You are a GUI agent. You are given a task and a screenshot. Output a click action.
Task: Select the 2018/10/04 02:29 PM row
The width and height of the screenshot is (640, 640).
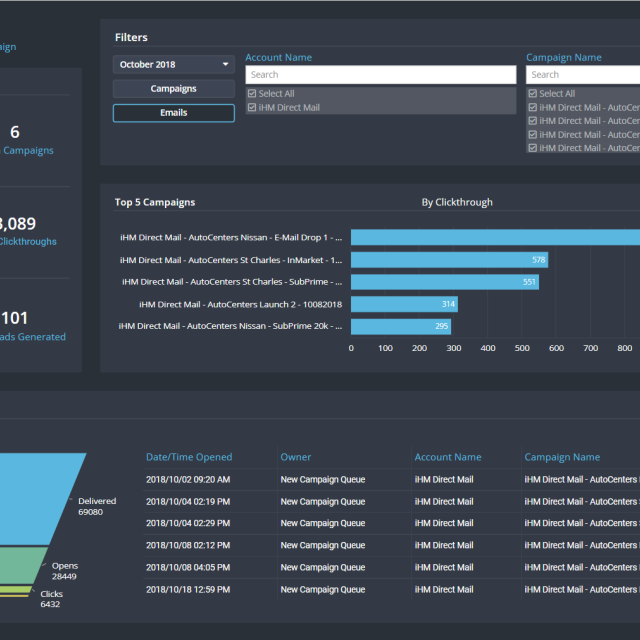point(391,523)
